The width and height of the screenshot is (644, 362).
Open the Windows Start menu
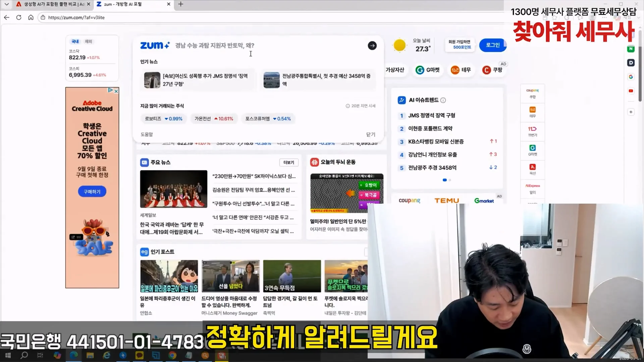click(8, 355)
